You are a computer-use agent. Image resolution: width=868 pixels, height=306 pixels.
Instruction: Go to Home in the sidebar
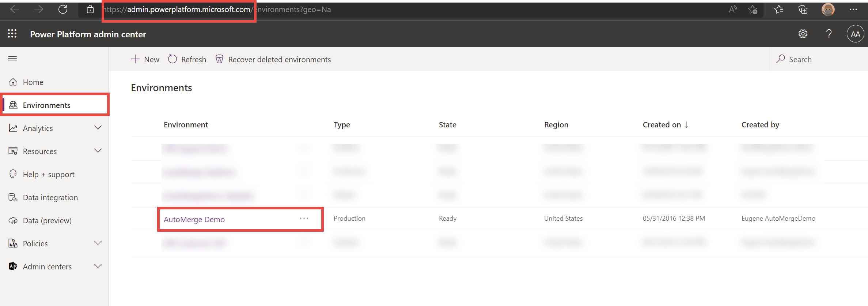click(x=33, y=82)
